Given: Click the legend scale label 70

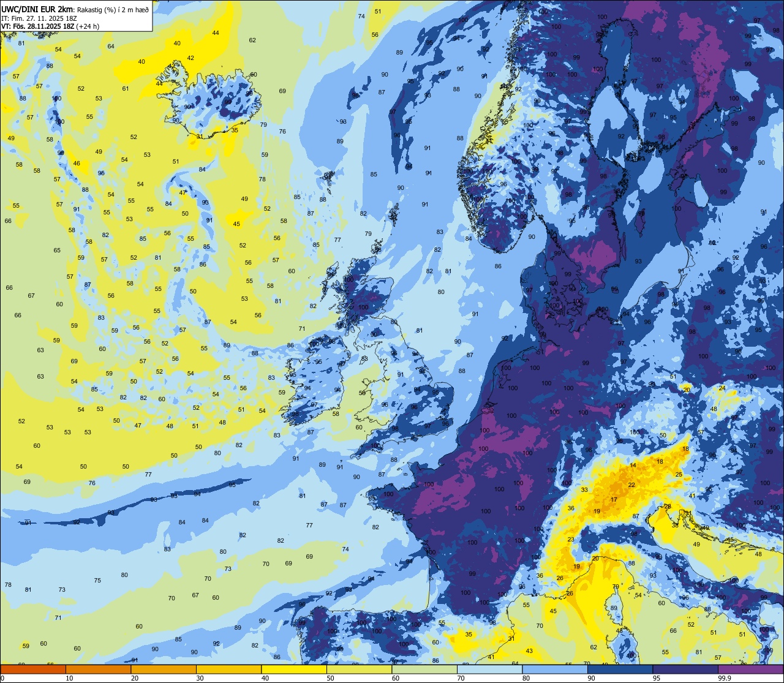Looking at the screenshot, I should click(461, 678).
